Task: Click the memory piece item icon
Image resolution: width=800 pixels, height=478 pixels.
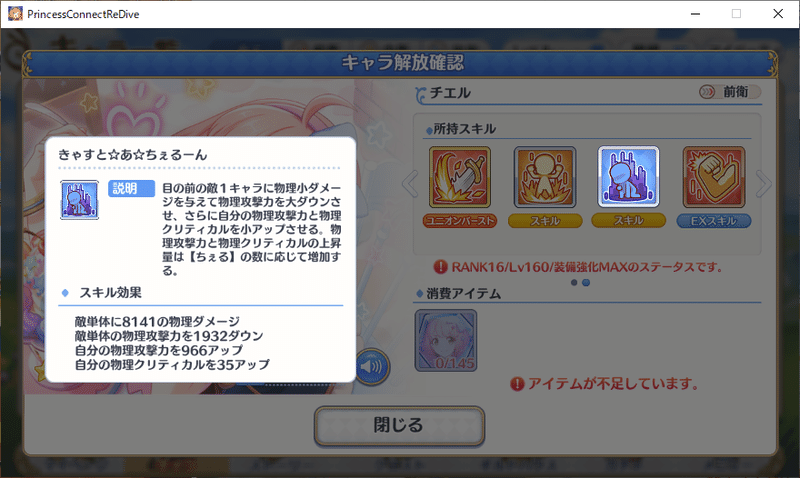Action: pos(446,340)
